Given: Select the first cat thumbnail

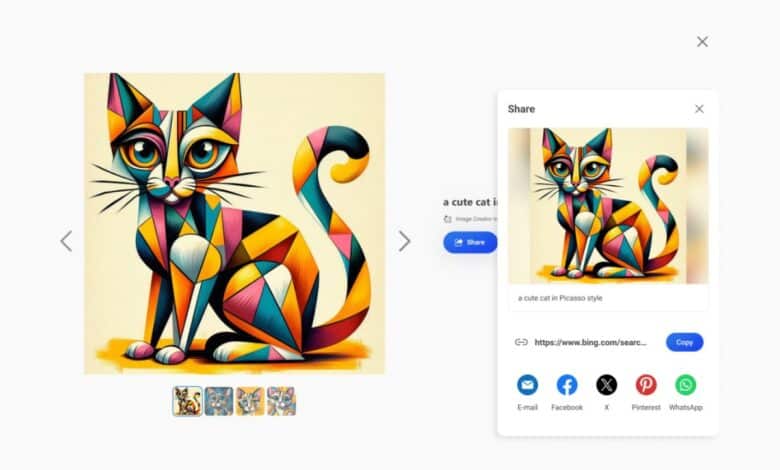Looking at the screenshot, I should click(188, 401).
